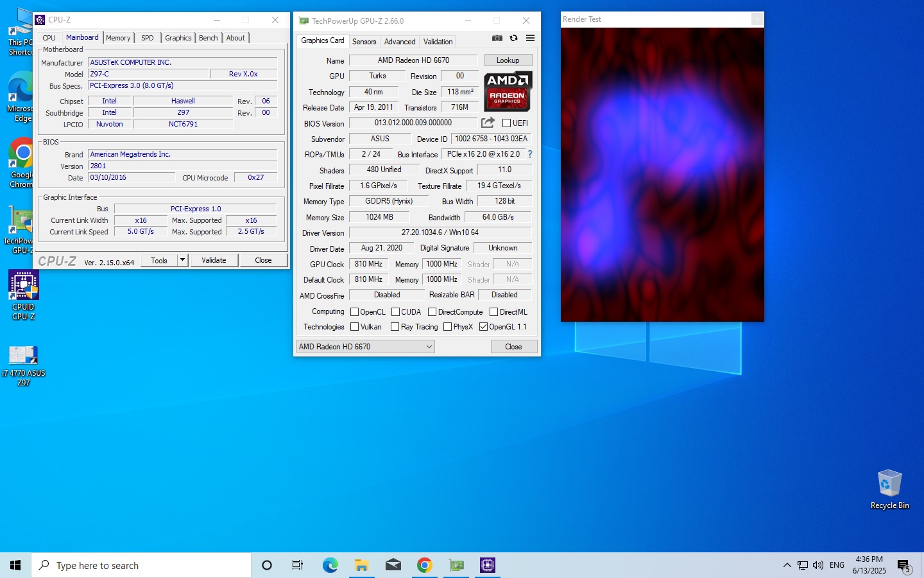Screen dimensions: 924x578
Task: Click the Type here to search box
Action: click(x=141, y=565)
